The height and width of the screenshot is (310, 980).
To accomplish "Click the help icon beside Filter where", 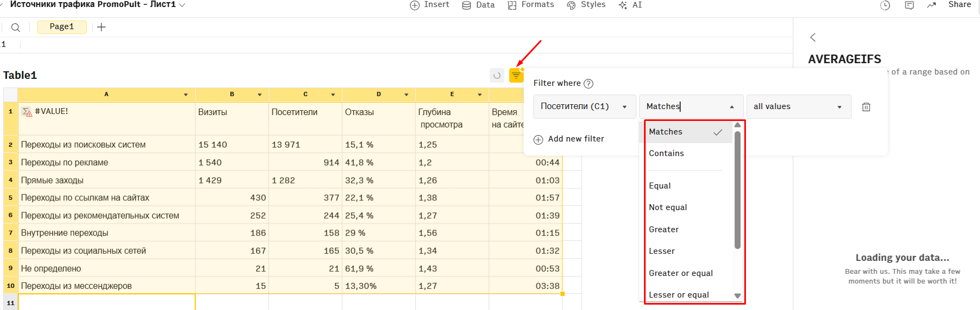I will click(x=588, y=84).
